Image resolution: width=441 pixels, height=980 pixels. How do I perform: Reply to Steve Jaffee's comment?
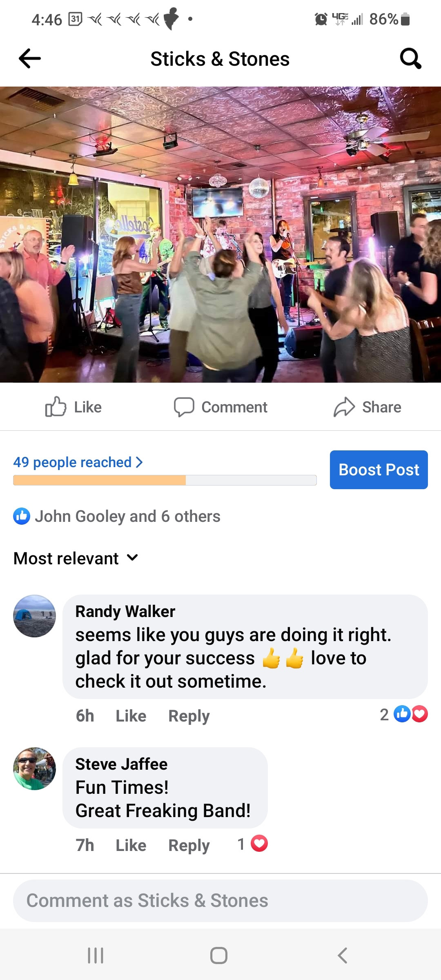[189, 845]
